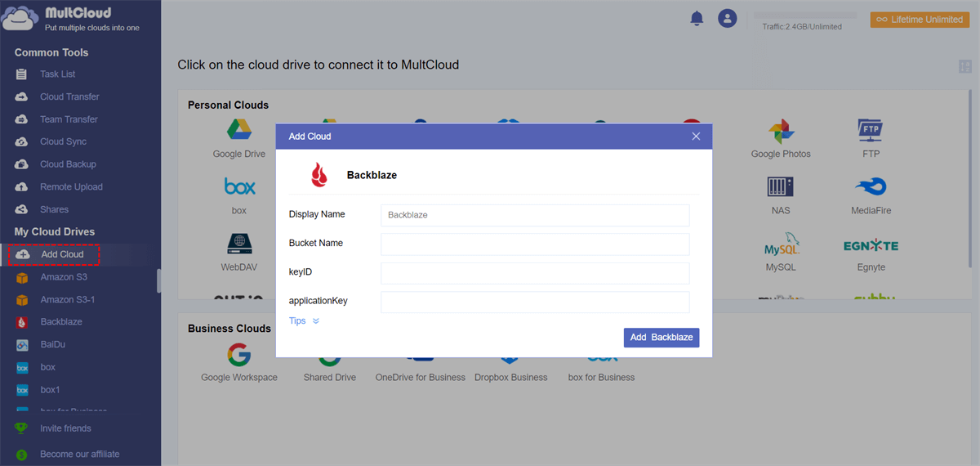The image size is (980, 466).
Task: Open Shares in the sidebar
Action: pos(54,209)
